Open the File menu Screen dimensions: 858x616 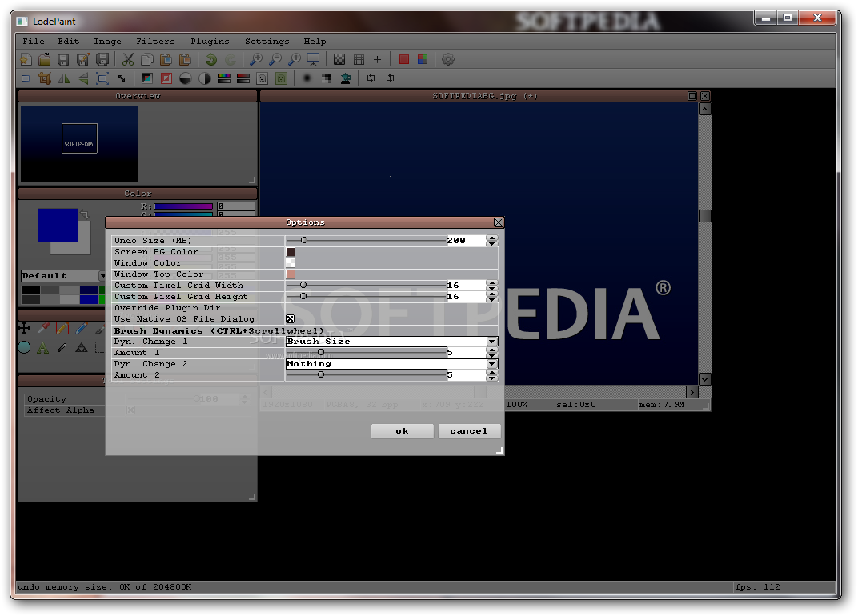pyautogui.click(x=34, y=42)
